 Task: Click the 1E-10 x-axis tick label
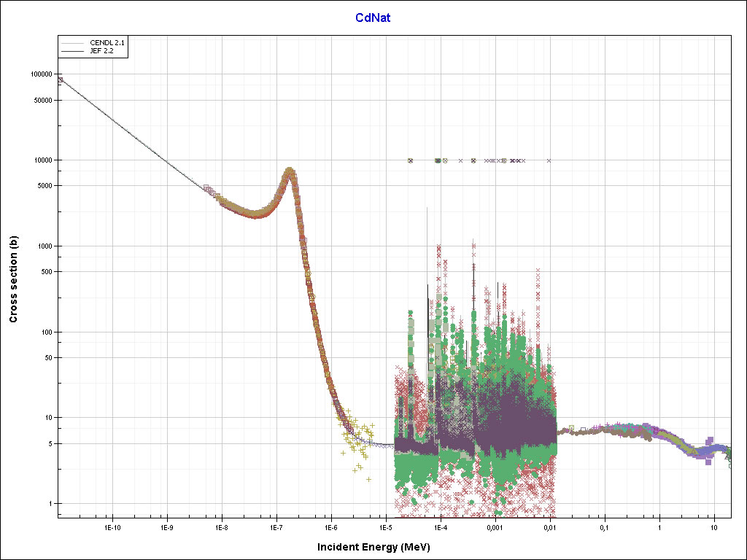112,526
